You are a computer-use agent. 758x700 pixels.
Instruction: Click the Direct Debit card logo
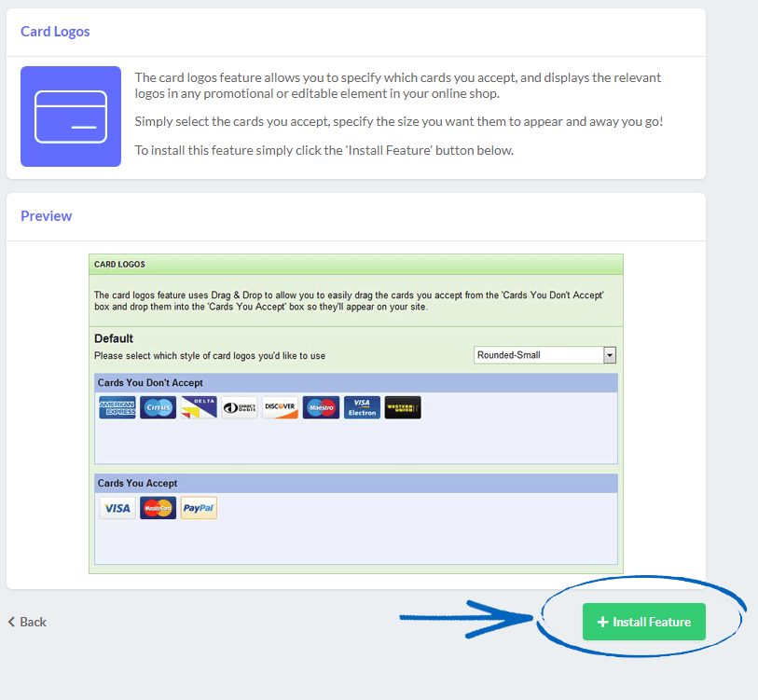click(x=239, y=407)
